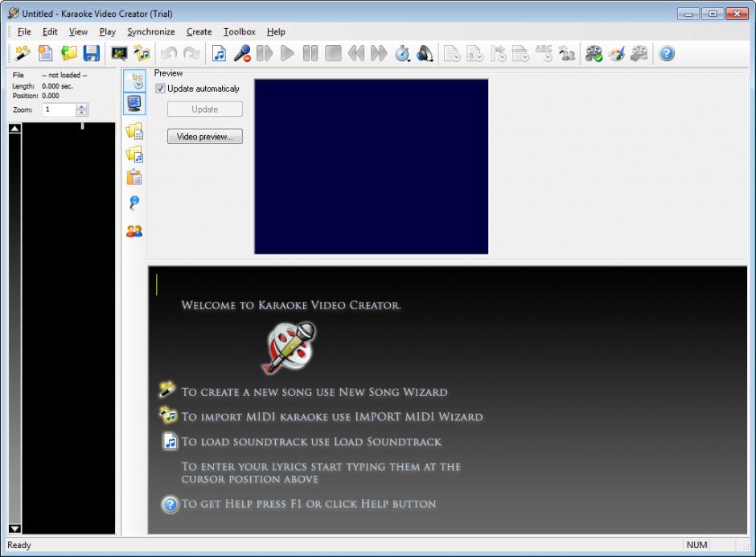Screen dimensions: 756x557
Task: Click first synchronize document icon
Action: (x=452, y=53)
